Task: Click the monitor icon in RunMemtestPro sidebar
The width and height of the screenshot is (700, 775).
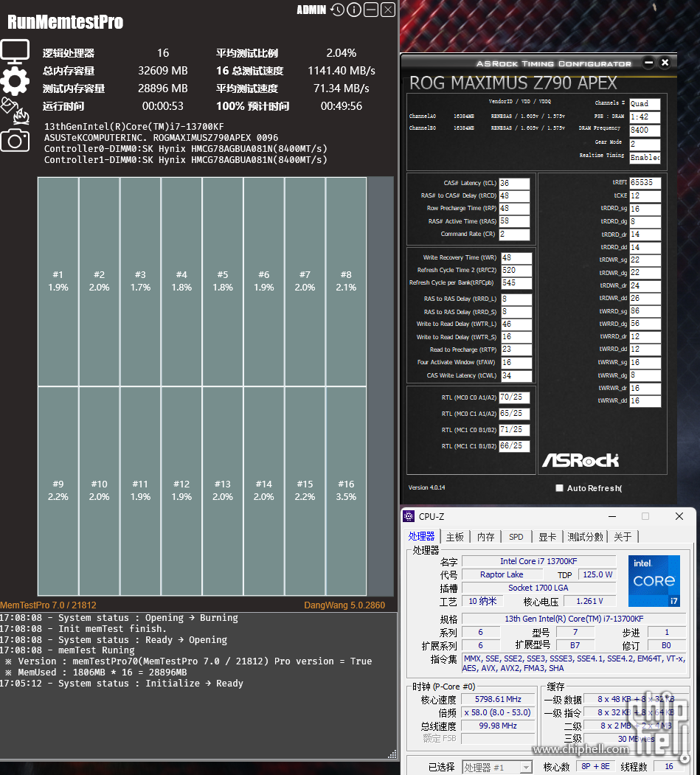Action: (x=15, y=52)
